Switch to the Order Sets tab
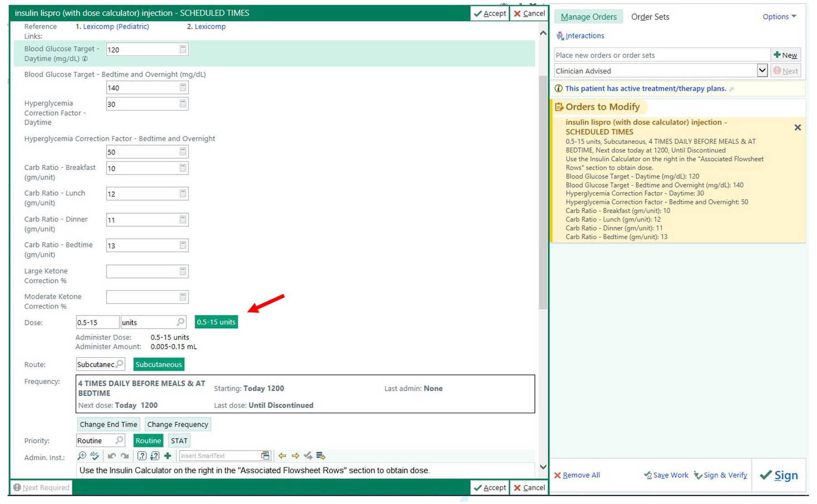The image size is (817, 504). click(x=650, y=17)
